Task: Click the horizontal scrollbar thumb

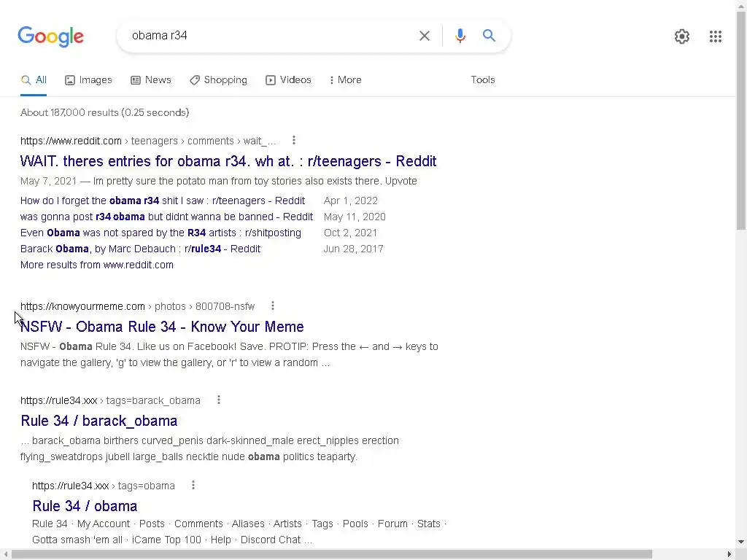Action: tap(332, 554)
